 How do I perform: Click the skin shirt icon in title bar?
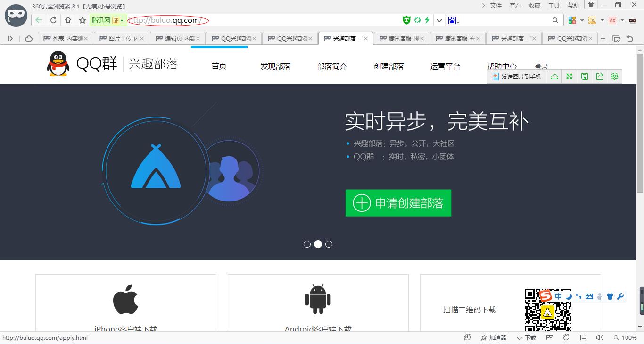click(x=591, y=5)
